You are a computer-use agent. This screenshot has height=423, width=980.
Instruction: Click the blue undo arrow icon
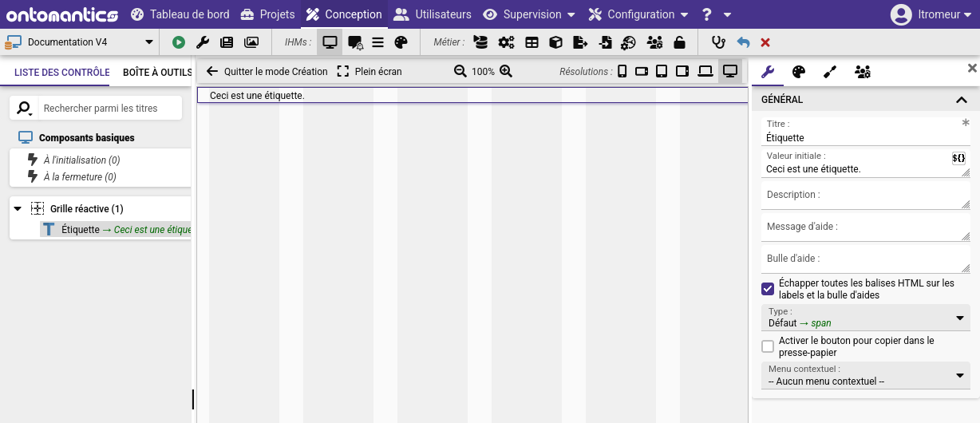[x=743, y=42]
